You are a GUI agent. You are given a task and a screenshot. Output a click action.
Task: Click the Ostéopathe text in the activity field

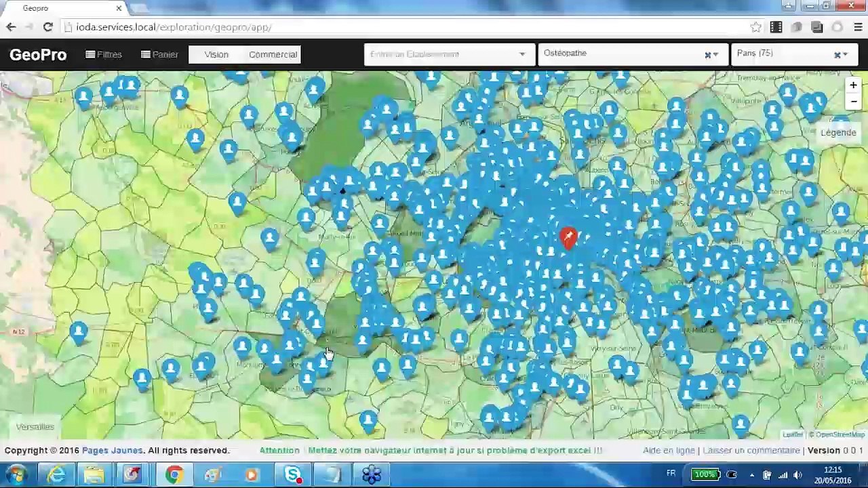click(x=565, y=53)
